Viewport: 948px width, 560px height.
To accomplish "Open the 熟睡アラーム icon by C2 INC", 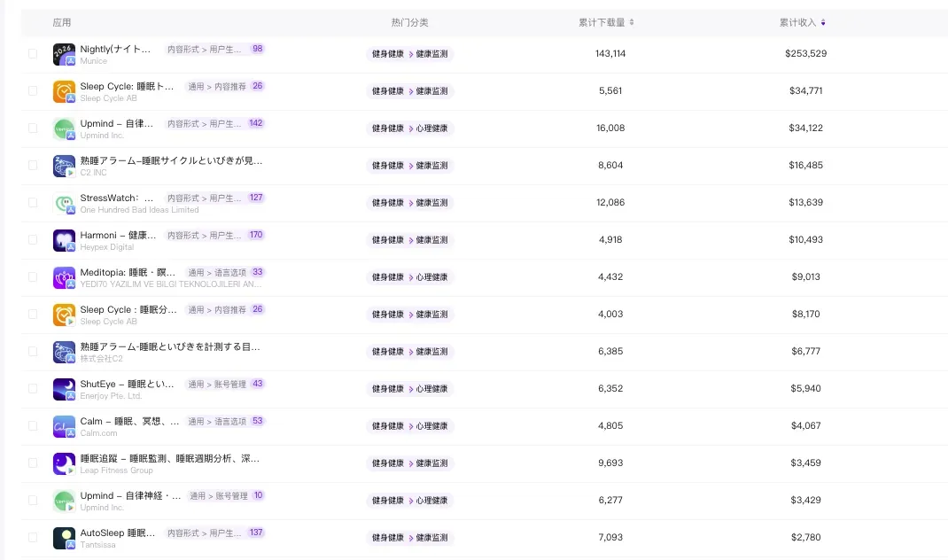I will tap(64, 166).
